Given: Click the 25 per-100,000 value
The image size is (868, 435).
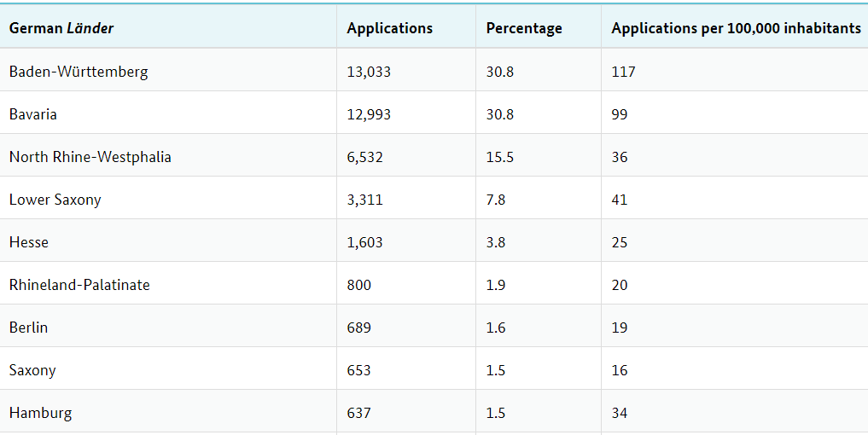Looking at the screenshot, I should 620,242.
